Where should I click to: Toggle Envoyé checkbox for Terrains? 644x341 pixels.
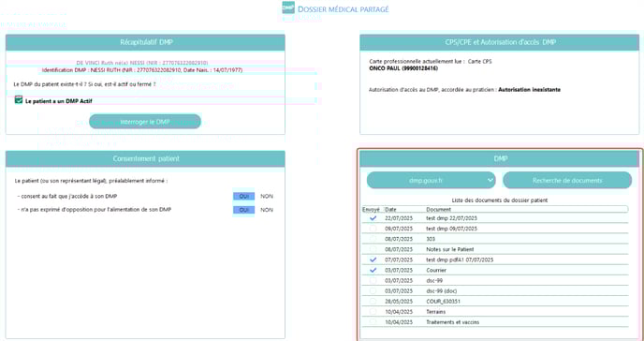point(373,312)
